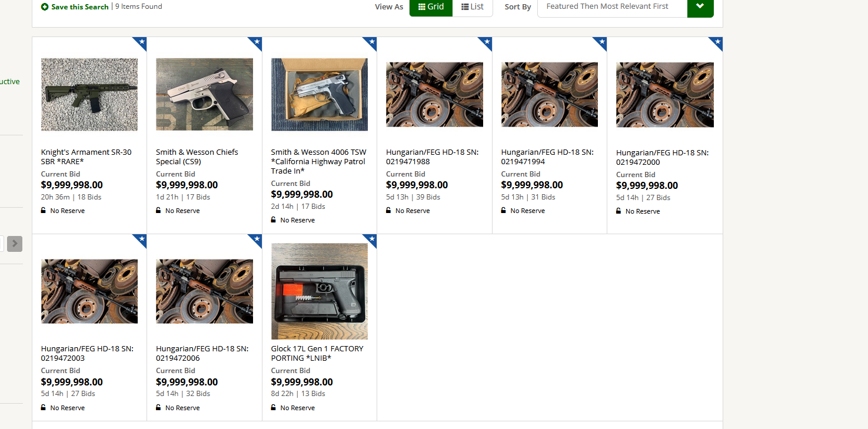Screen dimensions: 868x429
Task: Open the Knight's Armament SR-30 SBR photo
Action: [x=89, y=94]
